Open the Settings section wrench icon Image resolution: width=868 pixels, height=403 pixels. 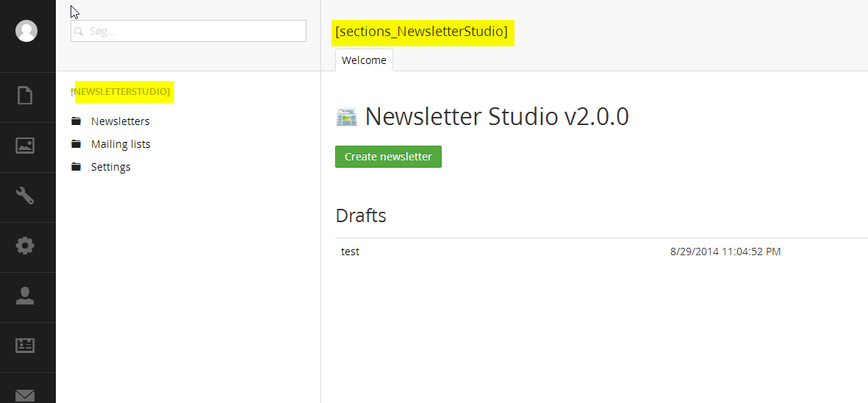click(x=25, y=196)
